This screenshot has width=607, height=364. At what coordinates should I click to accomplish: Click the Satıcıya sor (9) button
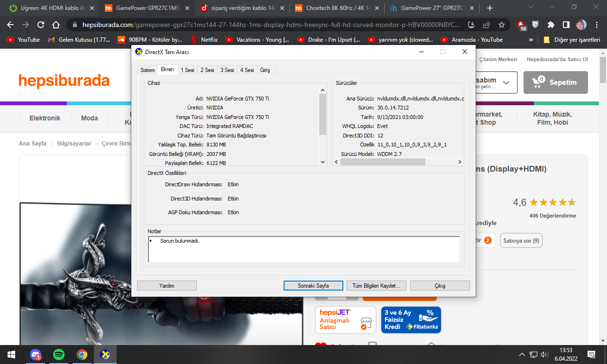(x=521, y=241)
